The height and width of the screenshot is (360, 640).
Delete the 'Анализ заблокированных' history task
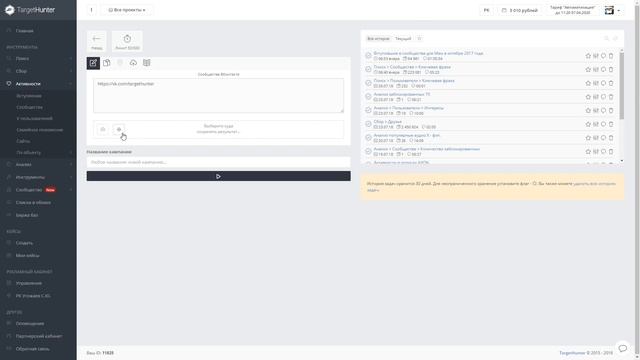click(x=611, y=97)
